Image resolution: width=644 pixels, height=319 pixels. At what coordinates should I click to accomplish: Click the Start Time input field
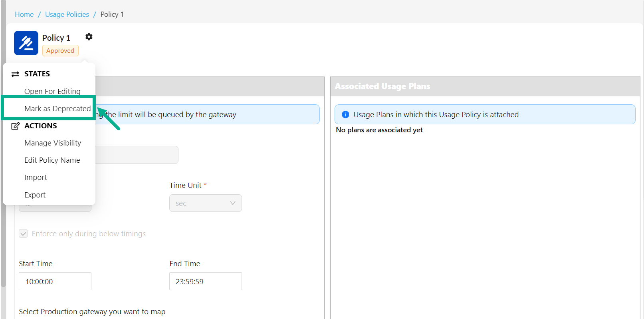(55, 281)
